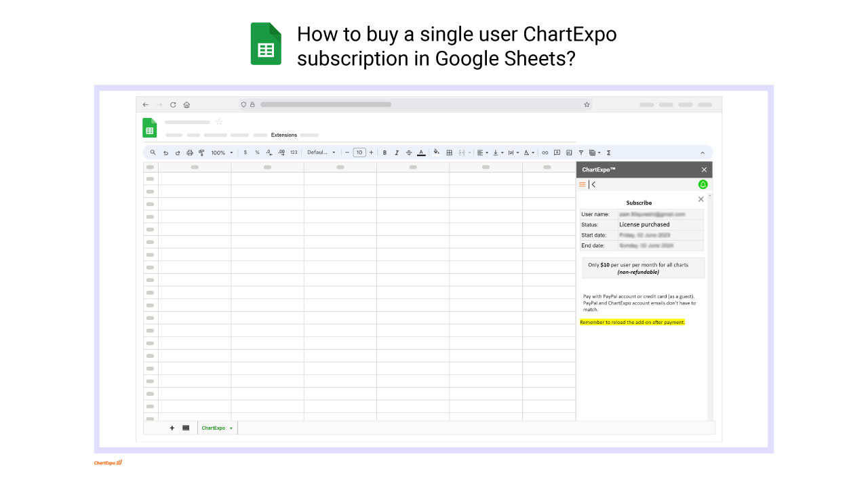The width and height of the screenshot is (868, 488).
Task: Star the document title
Action: coord(219,122)
